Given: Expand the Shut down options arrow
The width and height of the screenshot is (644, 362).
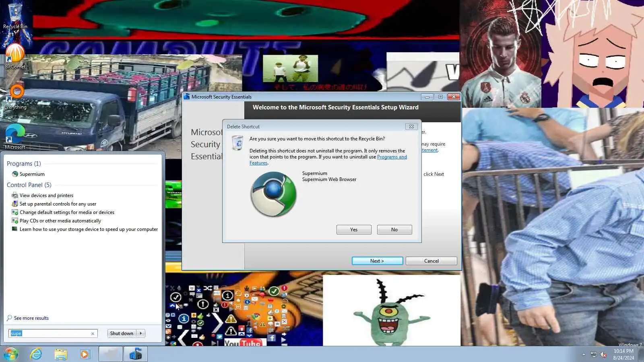Looking at the screenshot, I should (141, 333).
